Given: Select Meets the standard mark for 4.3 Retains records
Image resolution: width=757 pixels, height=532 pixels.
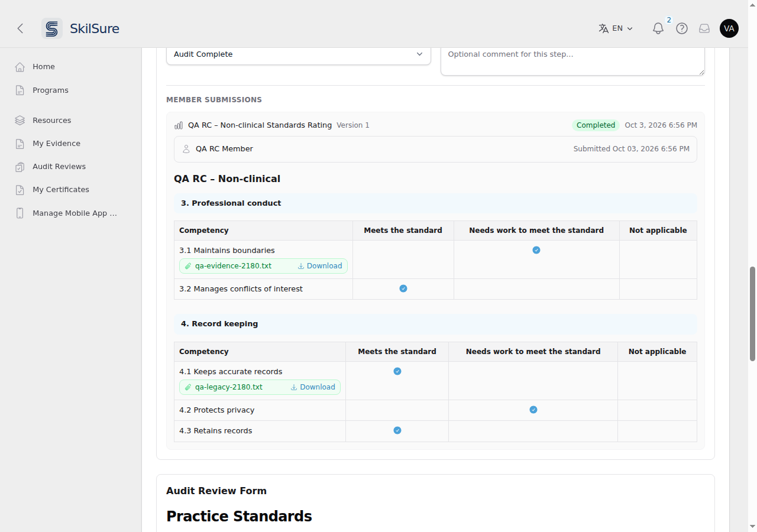Looking at the screenshot, I should tap(397, 430).
